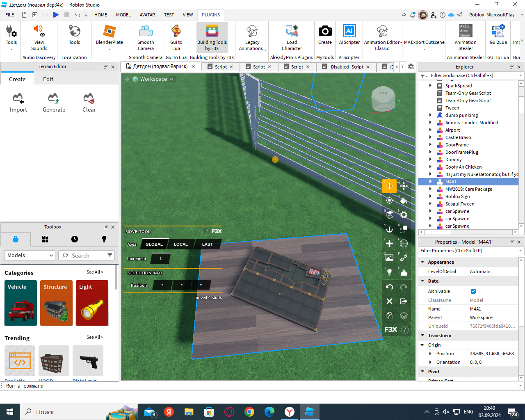
Task: Collapse the Appearance properties section
Action: coord(422,262)
